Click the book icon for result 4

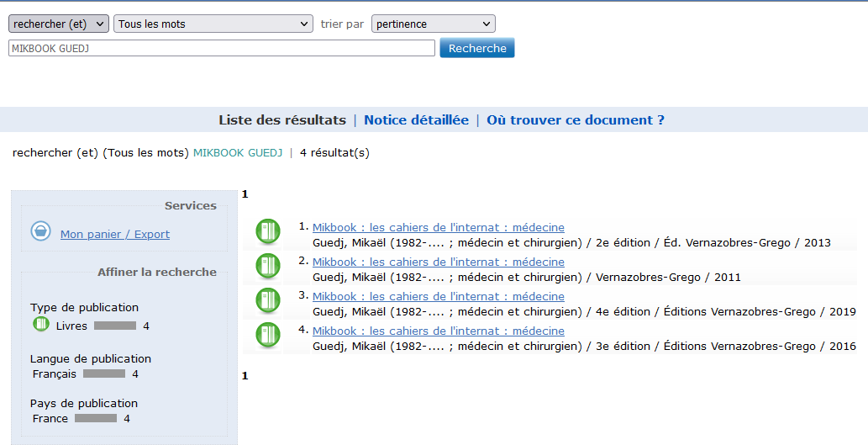tap(268, 335)
